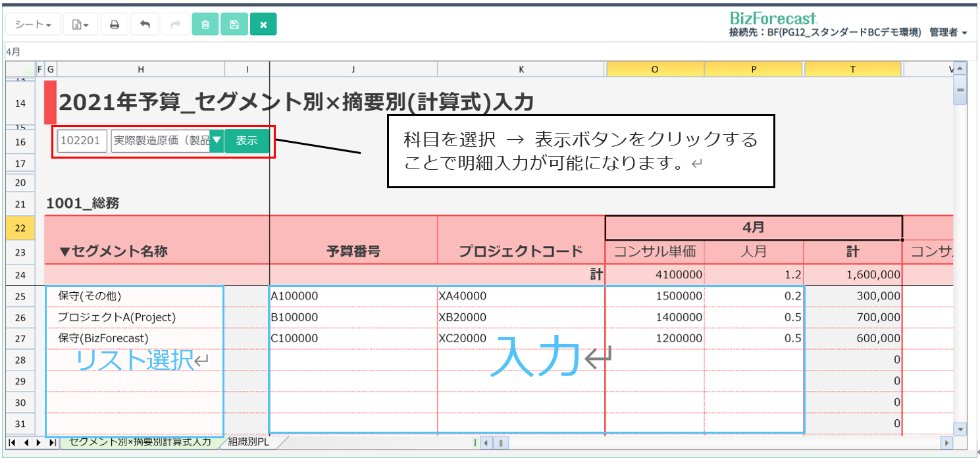Expand the 実際製造原価 account dropdown
Viewport: 980px width, 458px height.
pos(216,140)
